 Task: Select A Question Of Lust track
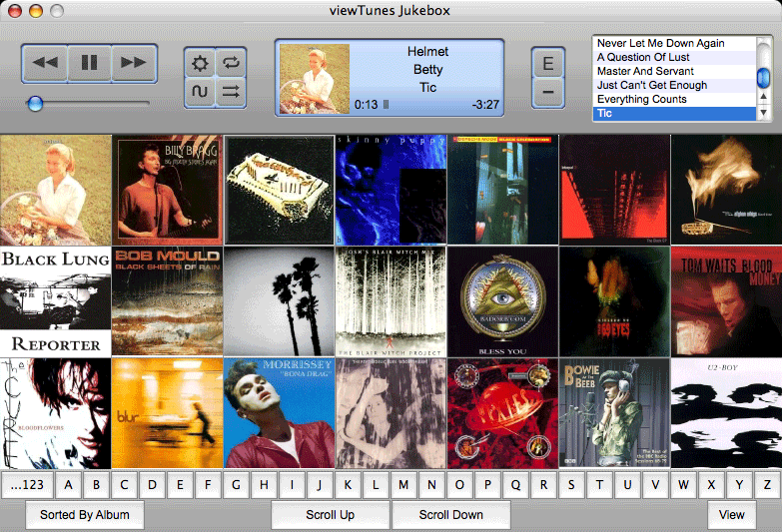674,57
